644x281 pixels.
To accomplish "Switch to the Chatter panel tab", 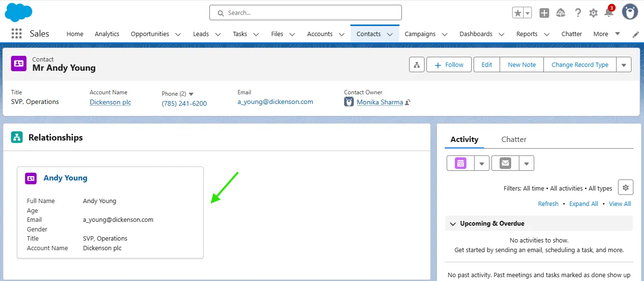I will tap(514, 139).
